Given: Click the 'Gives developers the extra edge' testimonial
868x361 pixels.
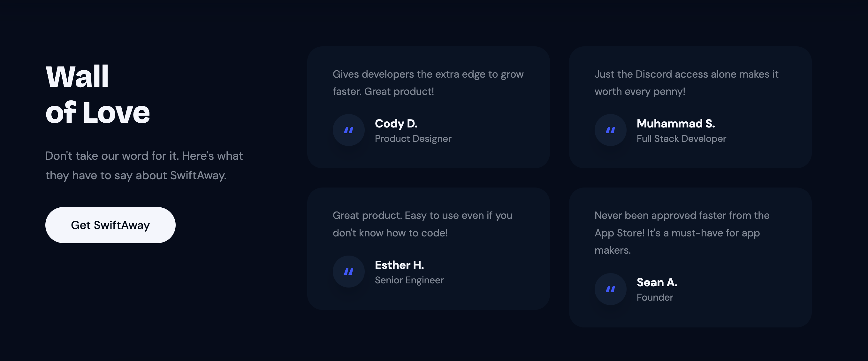Looking at the screenshot, I should pos(428,82).
